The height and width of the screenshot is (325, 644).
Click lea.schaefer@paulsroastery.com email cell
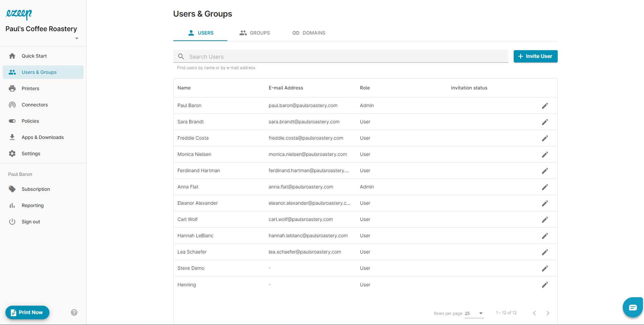(x=305, y=252)
